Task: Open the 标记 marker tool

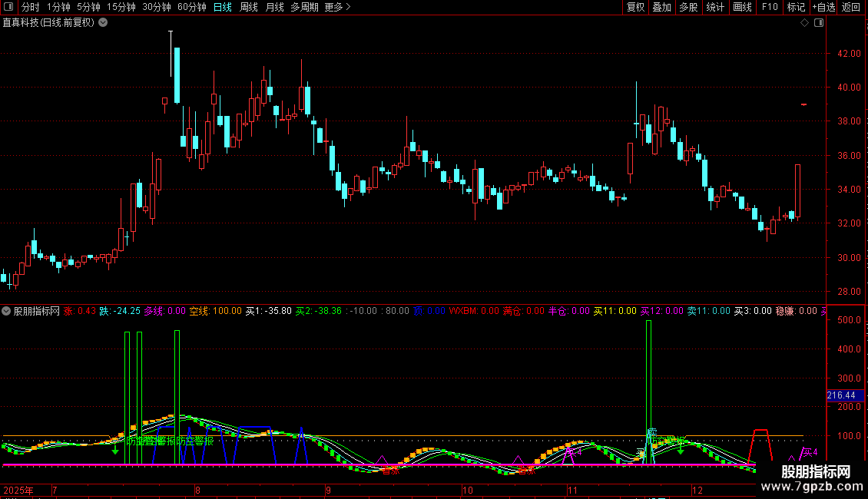Action: pyautogui.click(x=796, y=7)
